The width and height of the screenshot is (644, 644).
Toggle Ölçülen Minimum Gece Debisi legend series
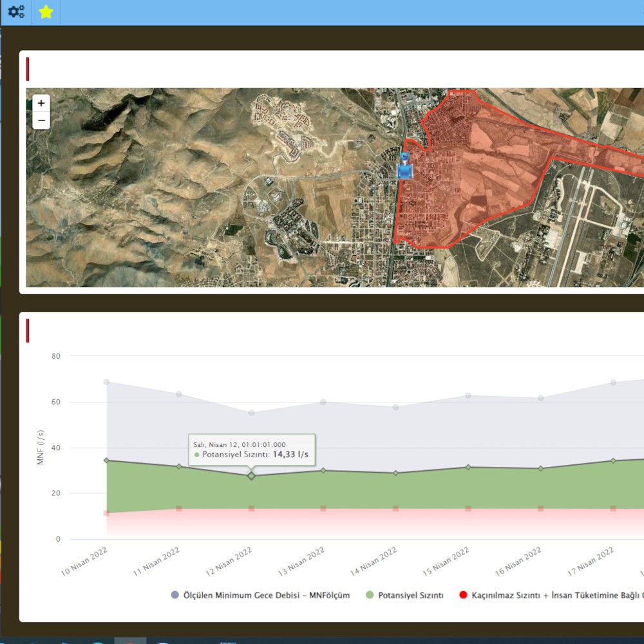(x=260, y=595)
